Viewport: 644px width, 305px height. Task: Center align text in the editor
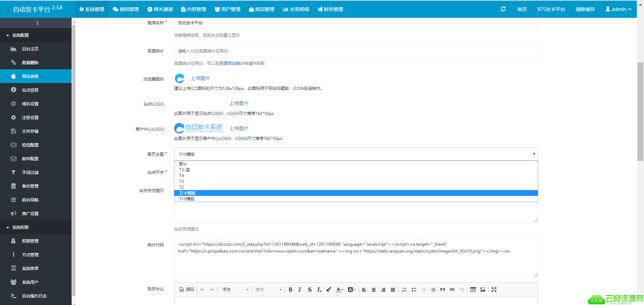[x=374, y=290]
